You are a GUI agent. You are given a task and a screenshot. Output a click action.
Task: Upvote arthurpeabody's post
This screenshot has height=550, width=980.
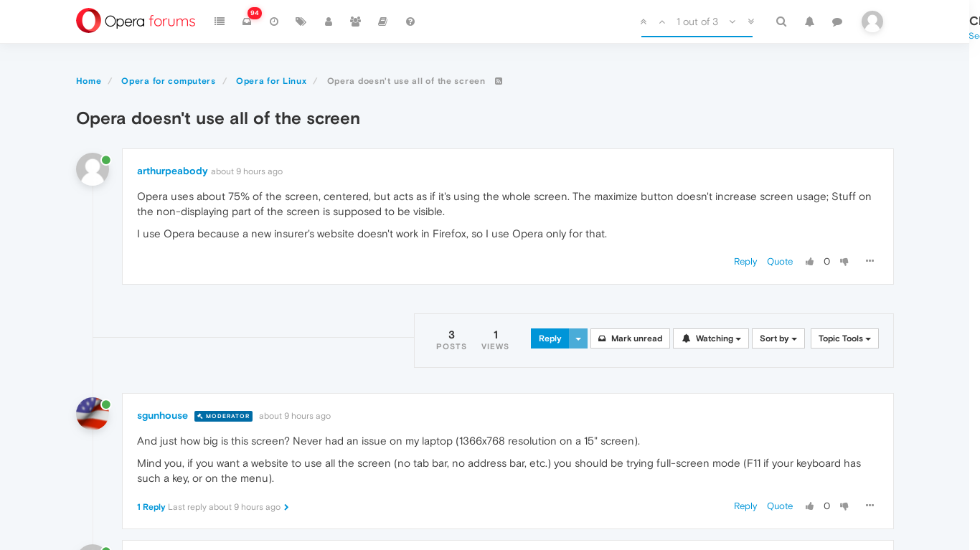click(809, 262)
